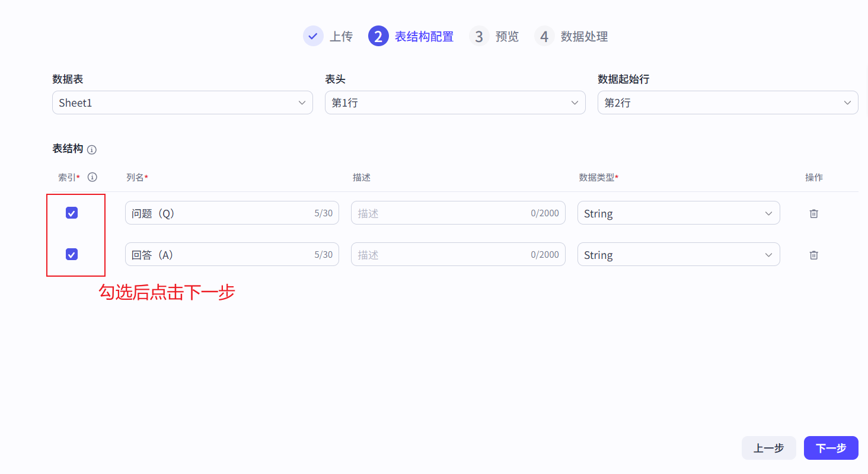Viewport: 868px width, 474px height.
Task: Click the numbered badge for step 表结构配置
Action: (x=378, y=36)
